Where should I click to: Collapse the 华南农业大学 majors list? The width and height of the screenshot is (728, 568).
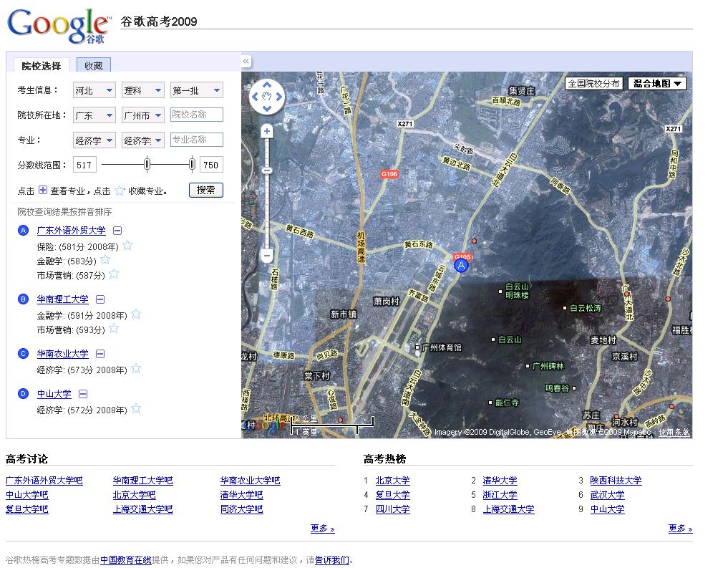(100, 354)
